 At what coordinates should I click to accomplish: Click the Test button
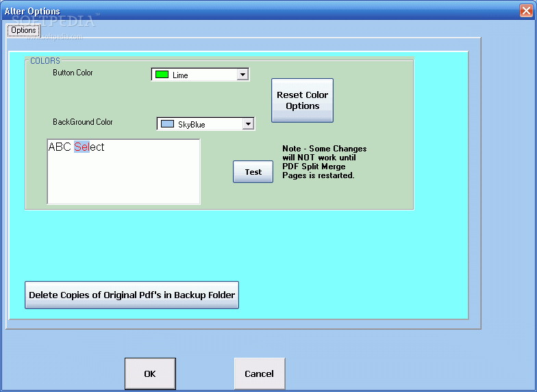[x=253, y=171]
